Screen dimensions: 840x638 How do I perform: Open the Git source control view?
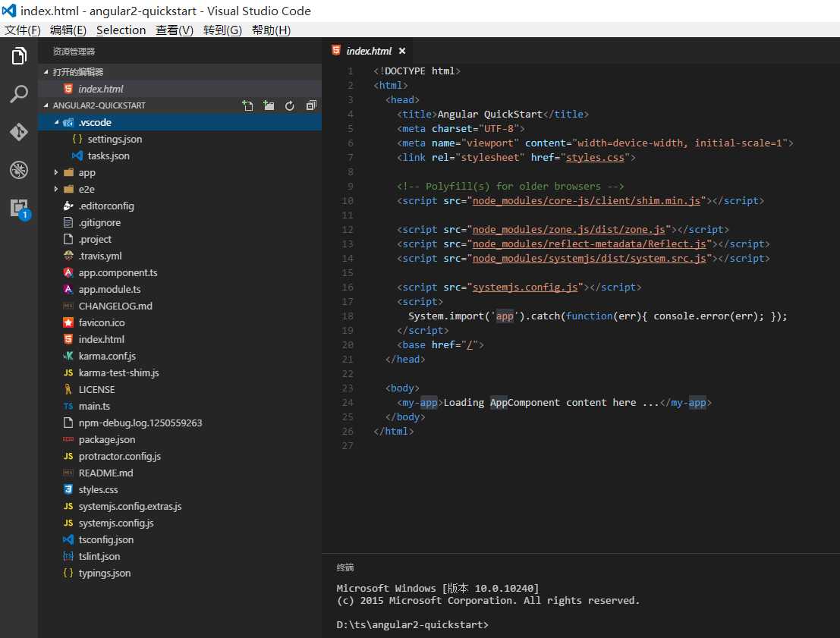(x=19, y=132)
